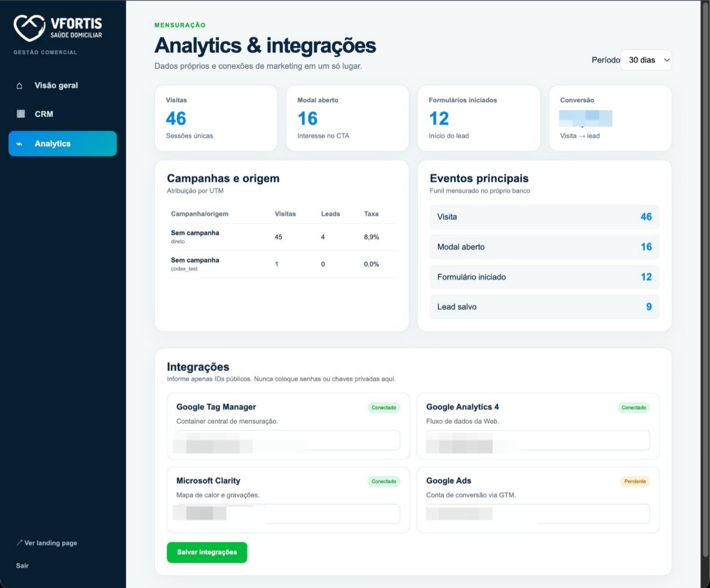Click the VFortis heart logo
Image resolution: width=710 pixels, height=588 pixels.
pyautogui.click(x=29, y=27)
